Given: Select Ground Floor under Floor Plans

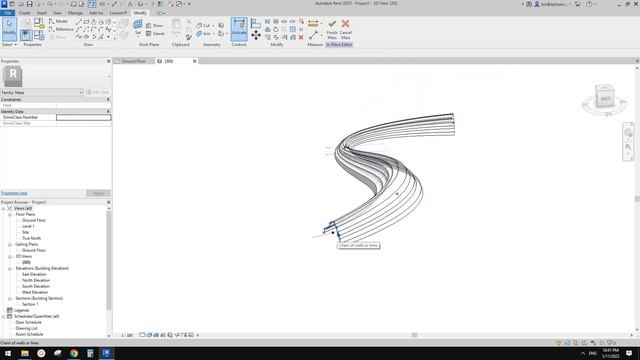Looking at the screenshot, I should pos(34,220).
